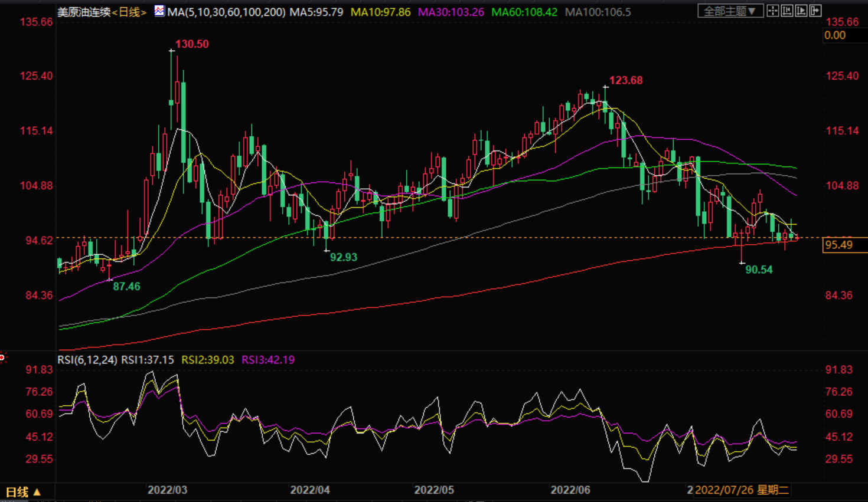Viewport: 868px width, 502px height.
Task: Click left axis price 94.62
Action: 39,241
